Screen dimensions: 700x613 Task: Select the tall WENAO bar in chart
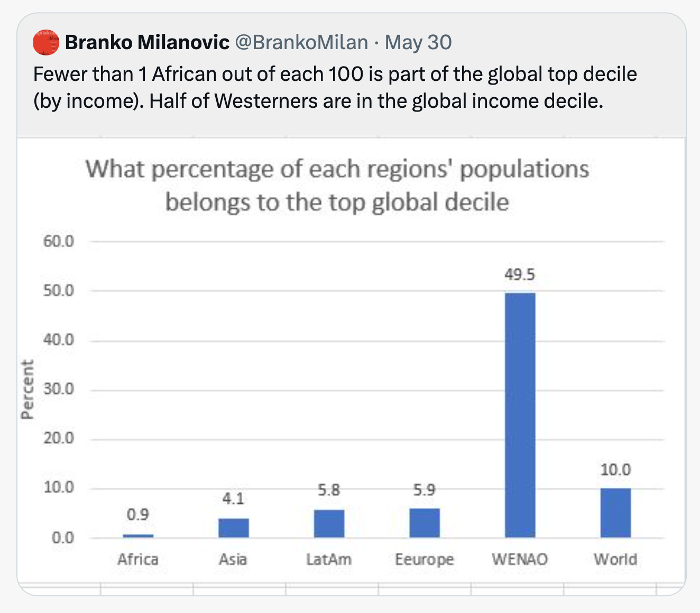pos(520,415)
